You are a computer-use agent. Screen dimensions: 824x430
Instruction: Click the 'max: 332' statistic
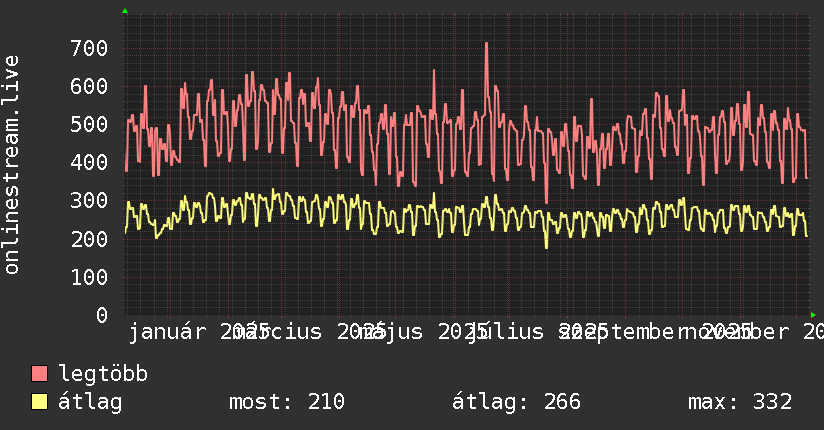pos(740,402)
